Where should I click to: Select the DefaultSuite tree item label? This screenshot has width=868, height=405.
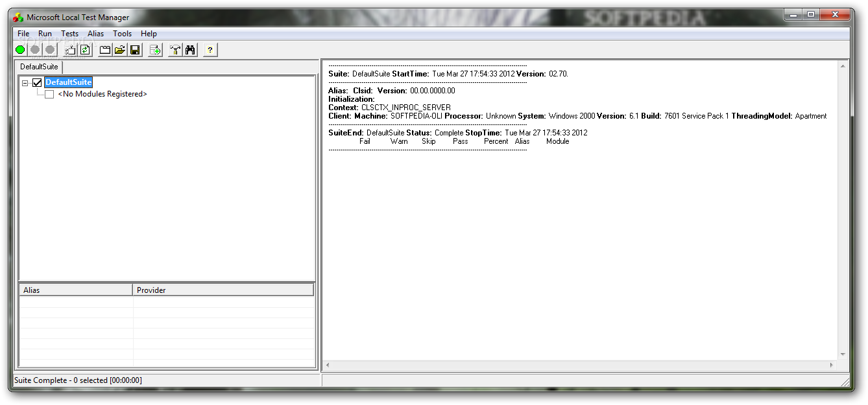[x=68, y=82]
